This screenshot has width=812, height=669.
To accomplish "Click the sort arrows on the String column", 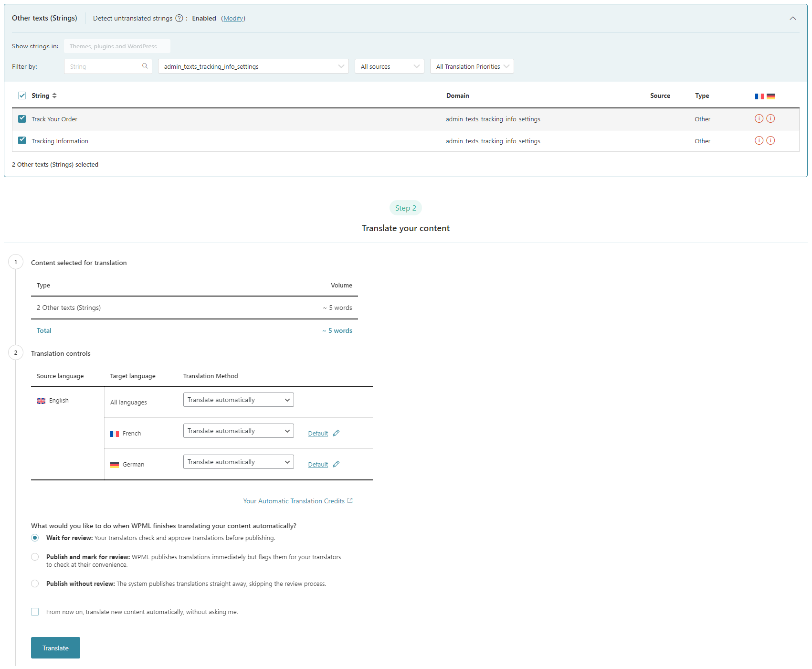I will pos(54,96).
